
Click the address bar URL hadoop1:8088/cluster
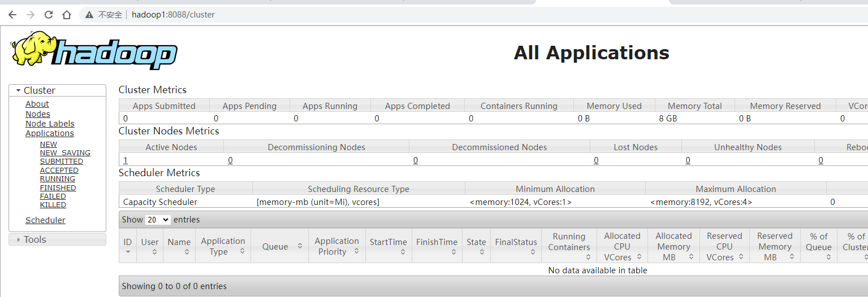(173, 15)
